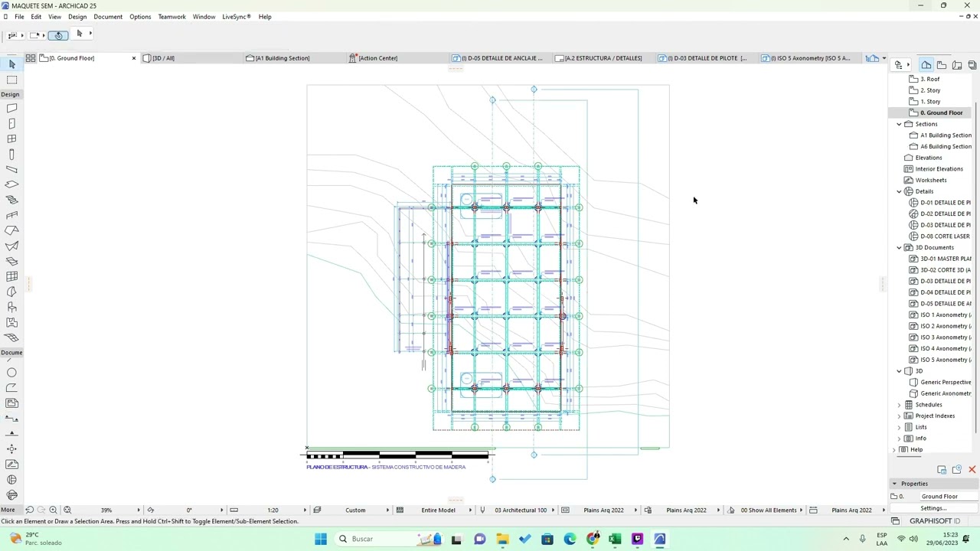The height and width of the screenshot is (551, 980).
Task: Collapse the 3D Documents tree node
Action: point(900,247)
